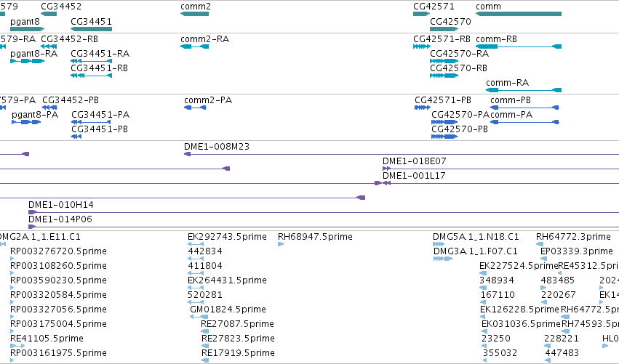The height and width of the screenshot is (364, 619).
Task: Select the 442834 EST feature
Action: tap(196, 259)
